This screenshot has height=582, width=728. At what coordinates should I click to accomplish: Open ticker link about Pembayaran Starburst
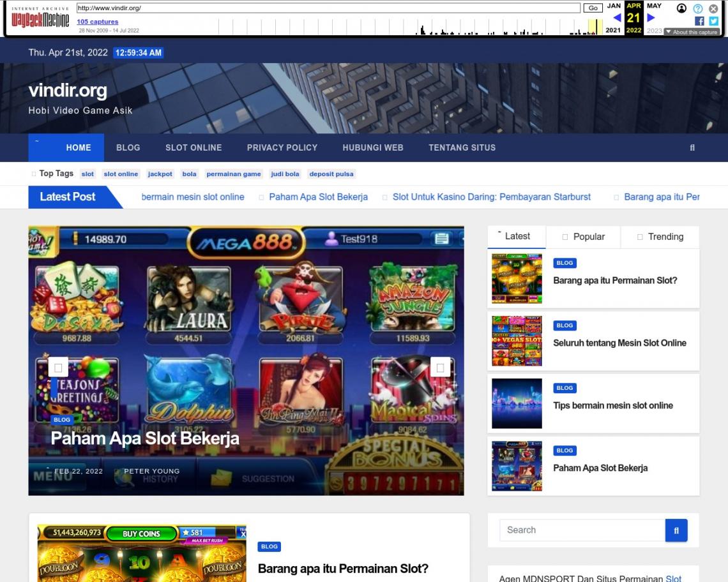pyautogui.click(x=492, y=197)
